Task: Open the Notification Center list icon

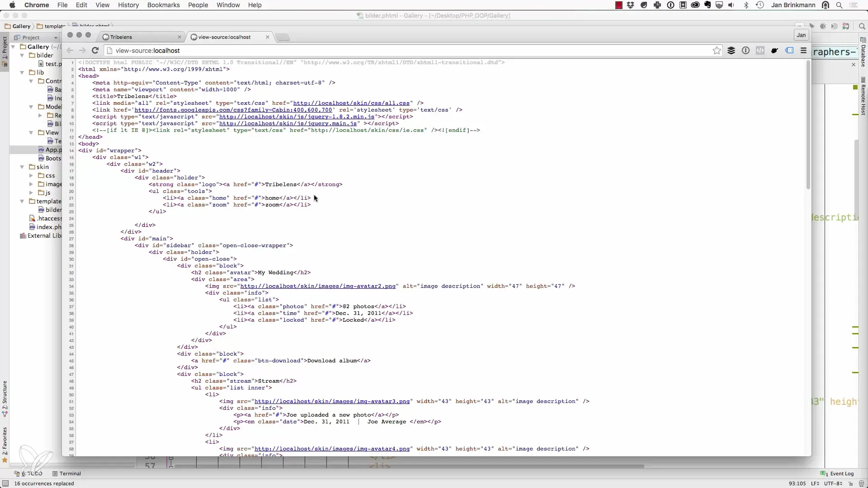Action: [854, 5]
